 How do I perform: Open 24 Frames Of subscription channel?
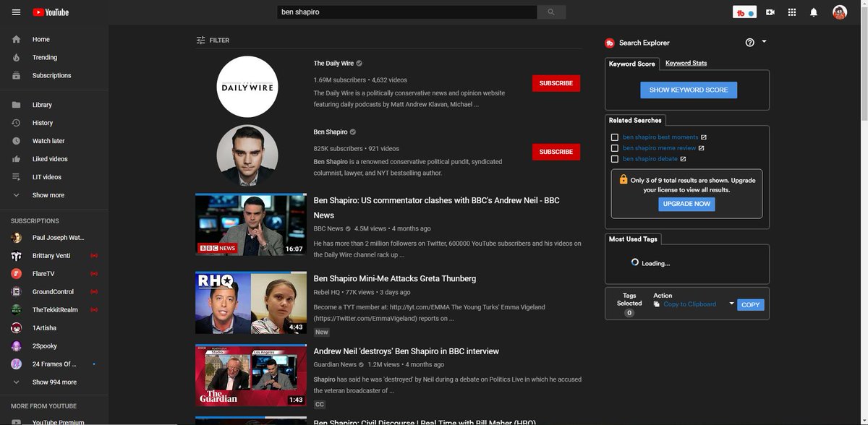pyautogui.click(x=54, y=364)
